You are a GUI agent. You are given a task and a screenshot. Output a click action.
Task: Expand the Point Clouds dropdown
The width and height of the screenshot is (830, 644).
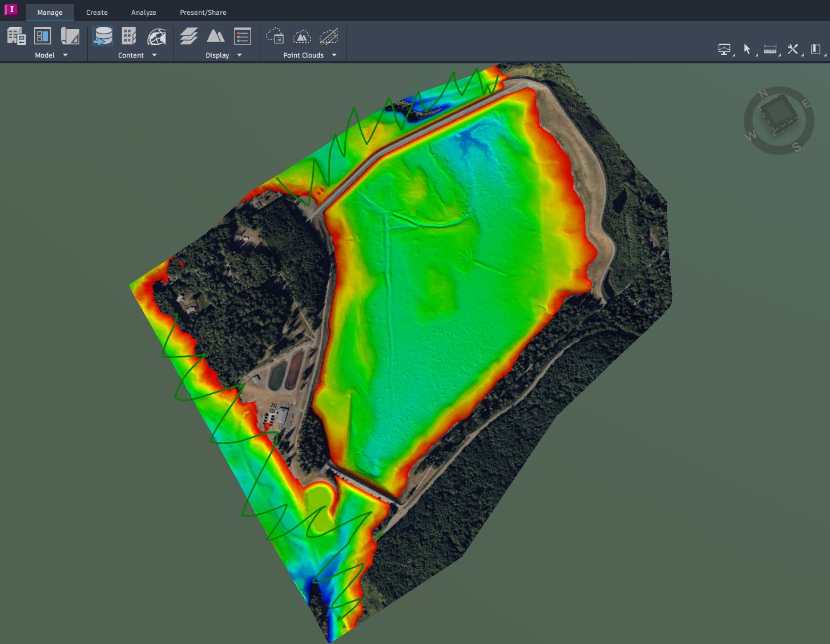(334, 55)
